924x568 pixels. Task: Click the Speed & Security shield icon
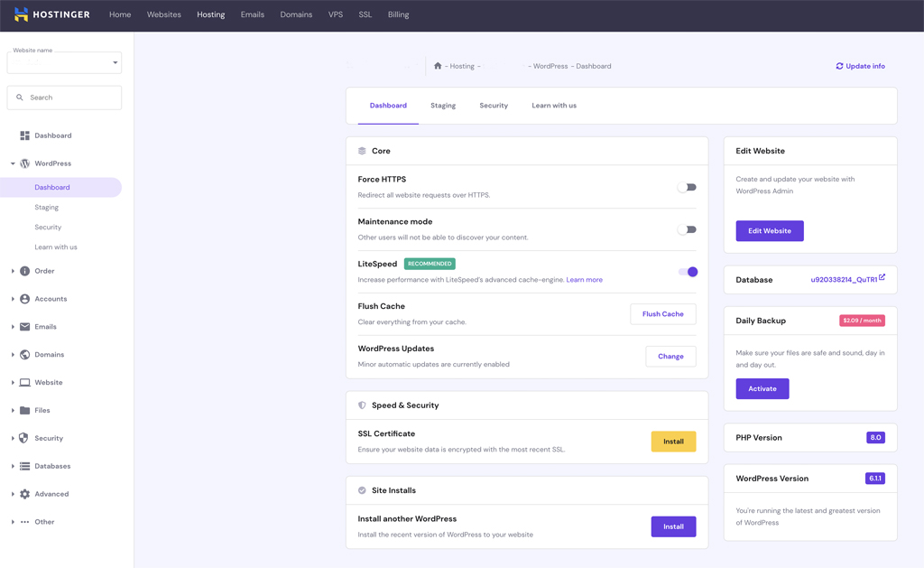tap(362, 405)
